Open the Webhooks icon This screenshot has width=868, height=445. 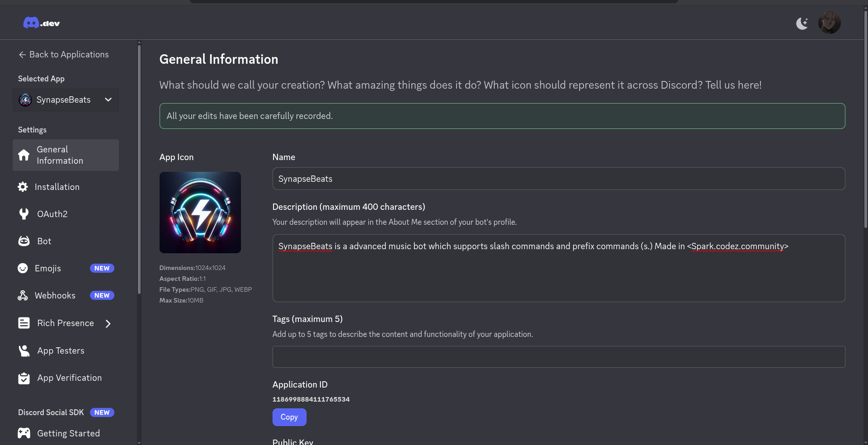[x=23, y=295]
